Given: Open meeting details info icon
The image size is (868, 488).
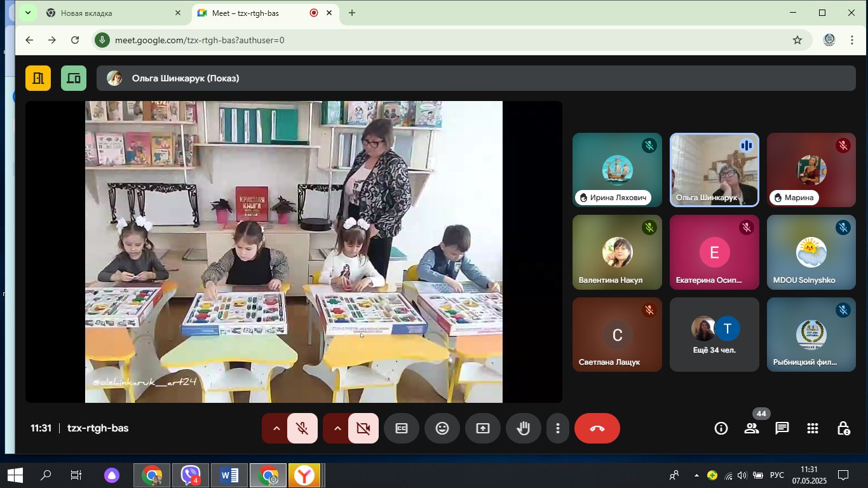Looking at the screenshot, I should [721, 428].
